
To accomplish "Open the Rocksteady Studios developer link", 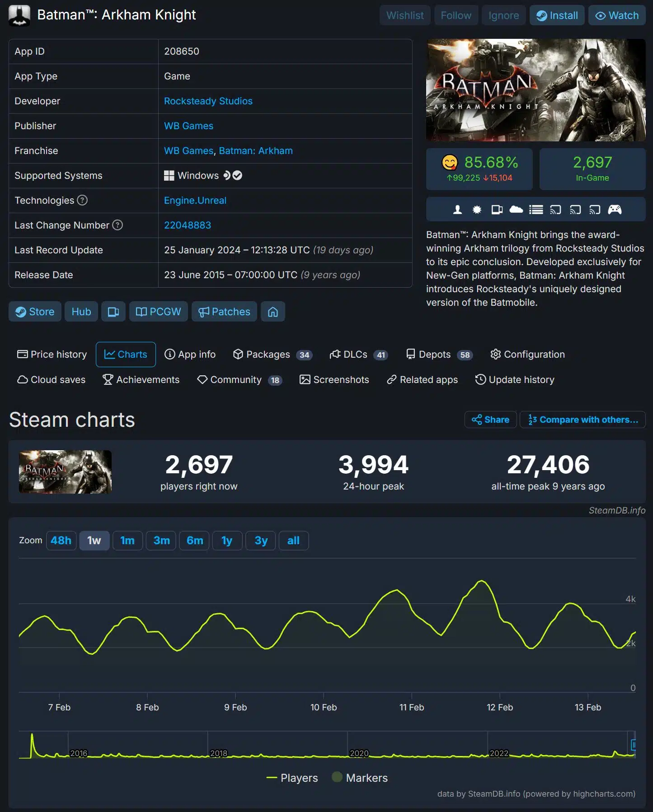I will click(208, 101).
